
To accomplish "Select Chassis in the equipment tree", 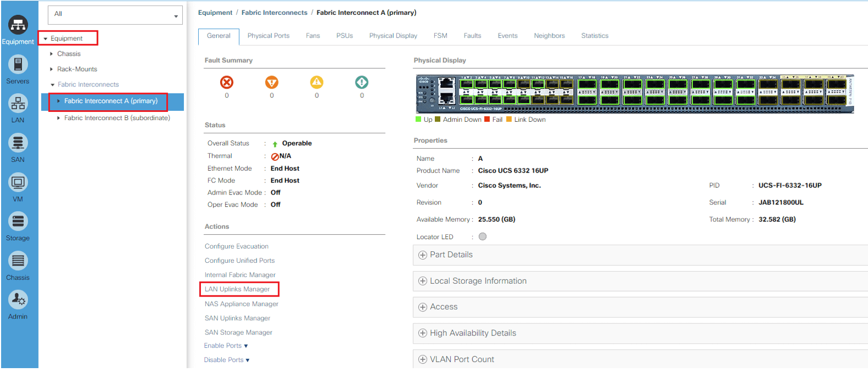I will click(x=69, y=54).
